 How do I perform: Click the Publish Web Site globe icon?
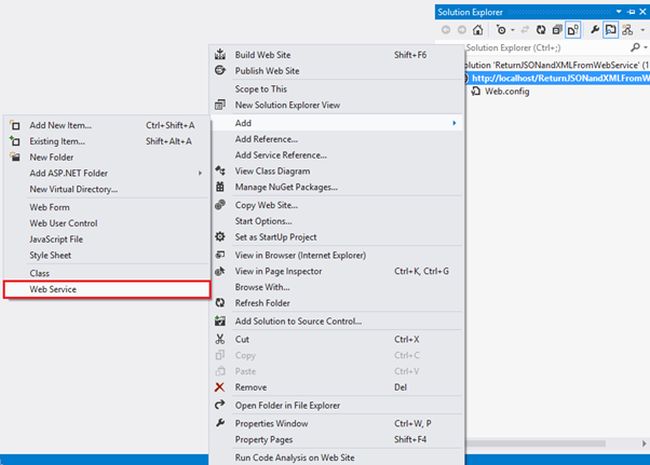[x=220, y=70]
